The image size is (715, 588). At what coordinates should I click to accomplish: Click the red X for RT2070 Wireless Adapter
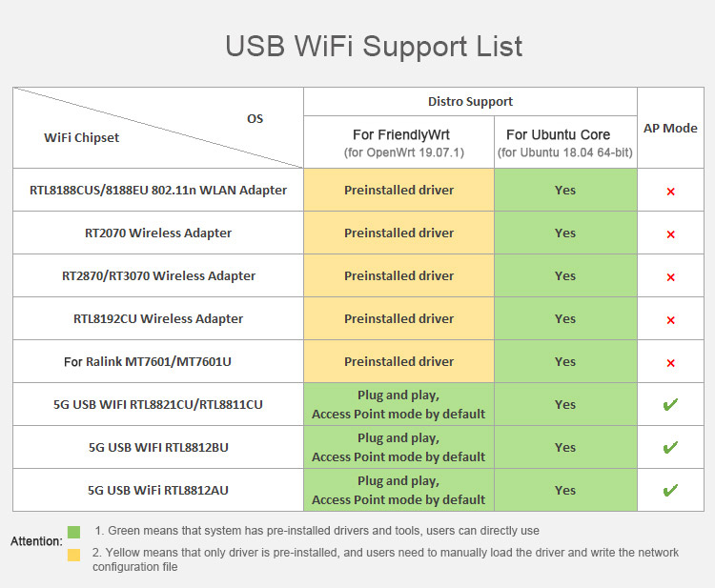[x=670, y=234]
